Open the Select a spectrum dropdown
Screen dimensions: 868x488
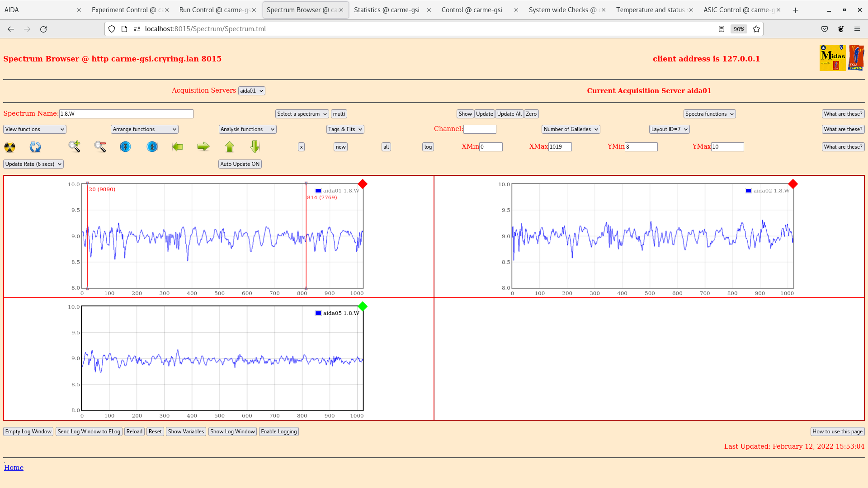pyautogui.click(x=302, y=114)
